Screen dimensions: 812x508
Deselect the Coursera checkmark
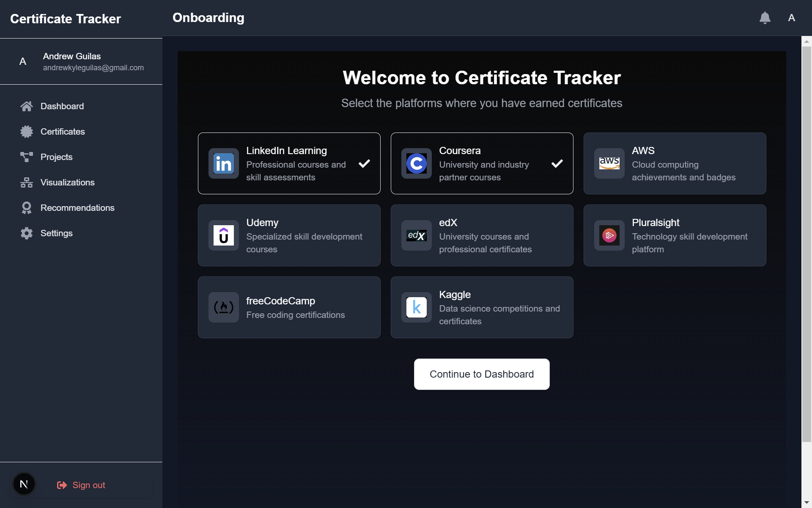(x=557, y=163)
